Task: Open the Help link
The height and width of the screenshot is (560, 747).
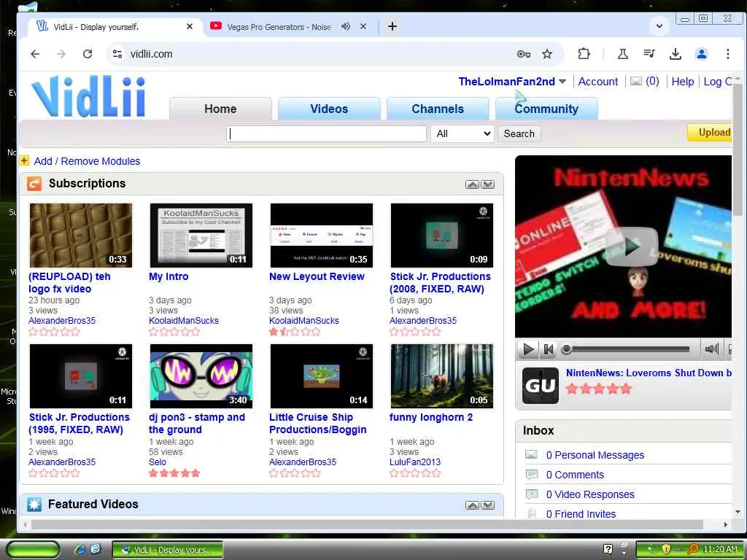Action: [x=683, y=82]
